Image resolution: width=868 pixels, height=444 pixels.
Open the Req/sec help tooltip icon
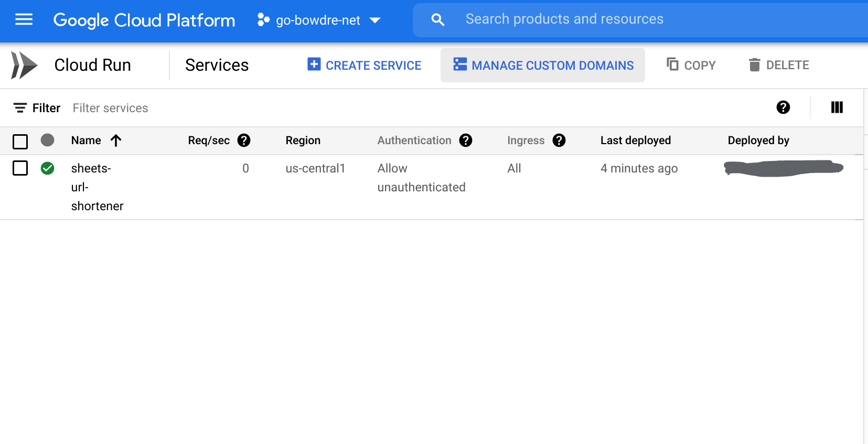(x=244, y=140)
